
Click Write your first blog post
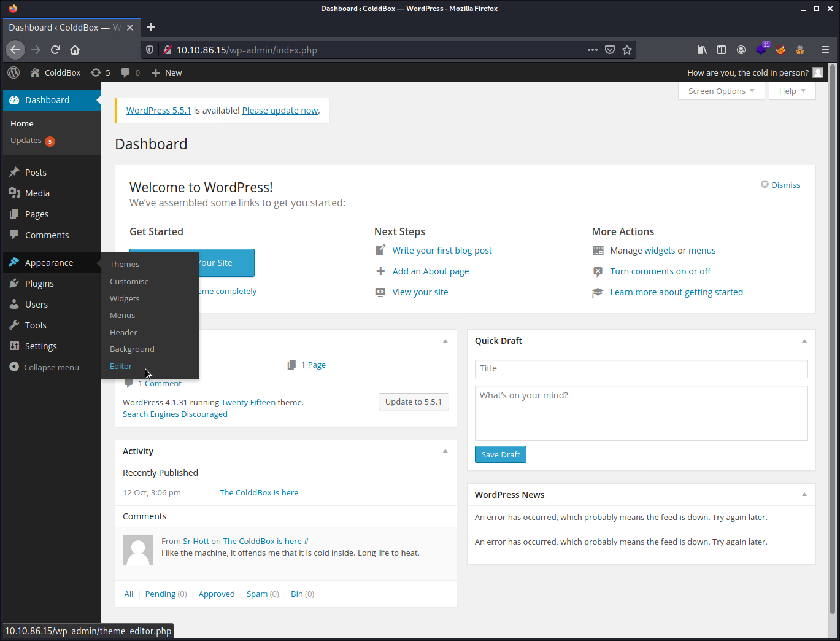click(442, 251)
